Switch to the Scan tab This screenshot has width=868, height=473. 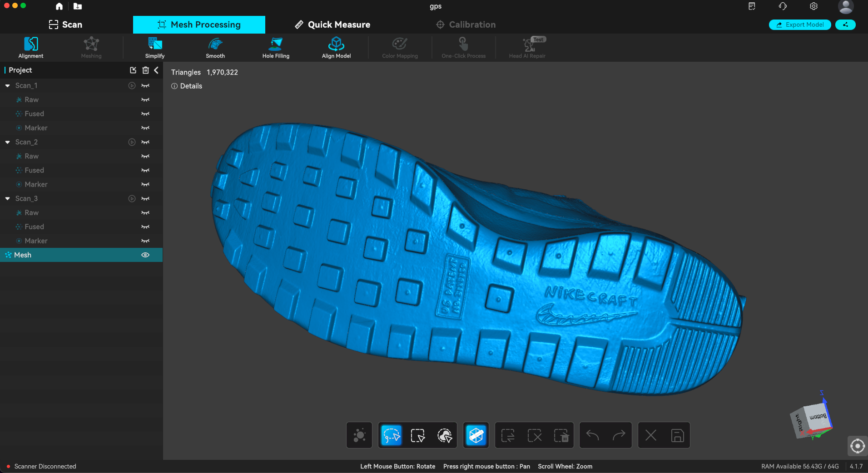pos(66,25)
